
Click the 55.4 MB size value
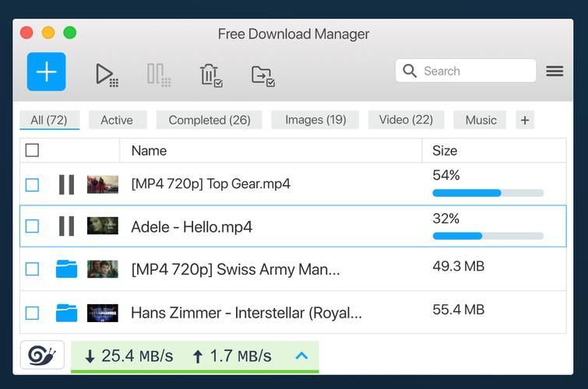459,310
